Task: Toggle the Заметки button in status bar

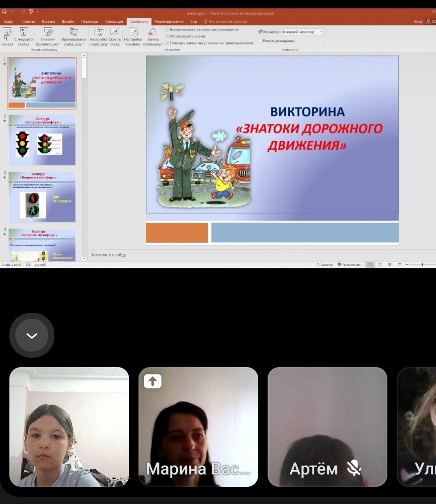Action: coord(324,264)
